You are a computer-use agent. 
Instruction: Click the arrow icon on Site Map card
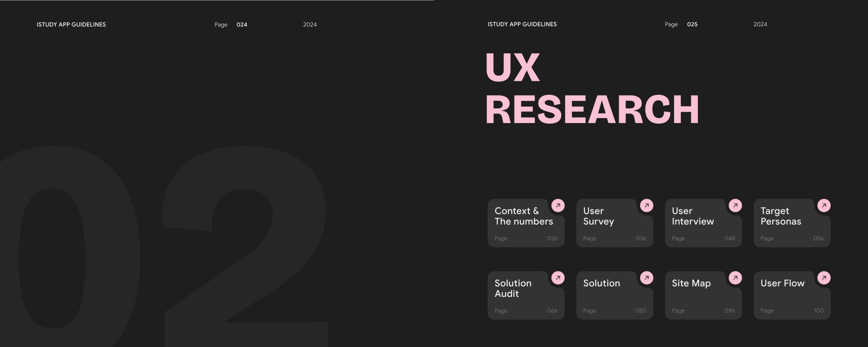coord(735,278)
